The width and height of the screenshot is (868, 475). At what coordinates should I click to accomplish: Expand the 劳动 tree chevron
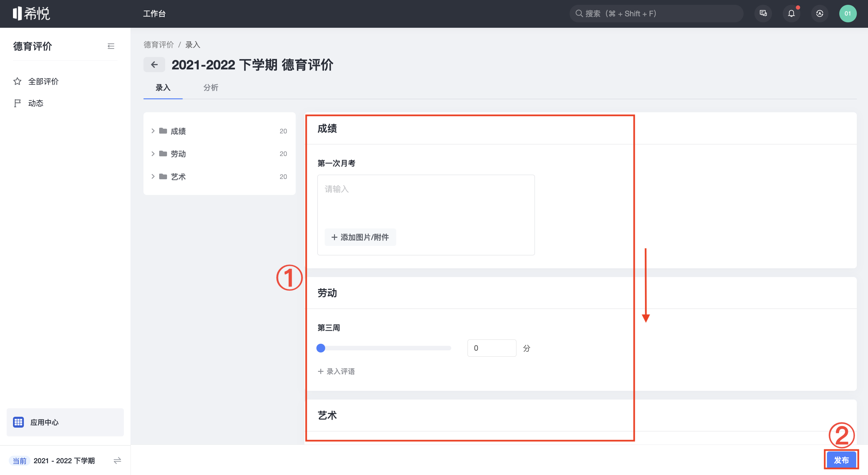pyautogui.click(x=153, y=154)
